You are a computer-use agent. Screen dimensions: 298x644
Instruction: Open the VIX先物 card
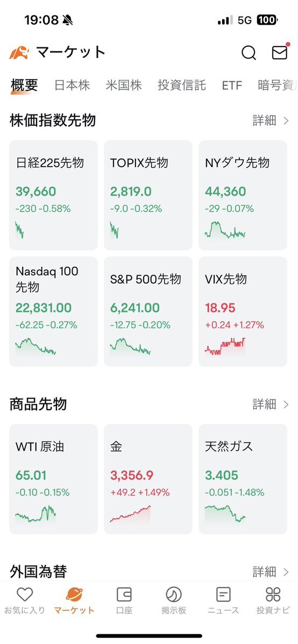click(243, 312)
